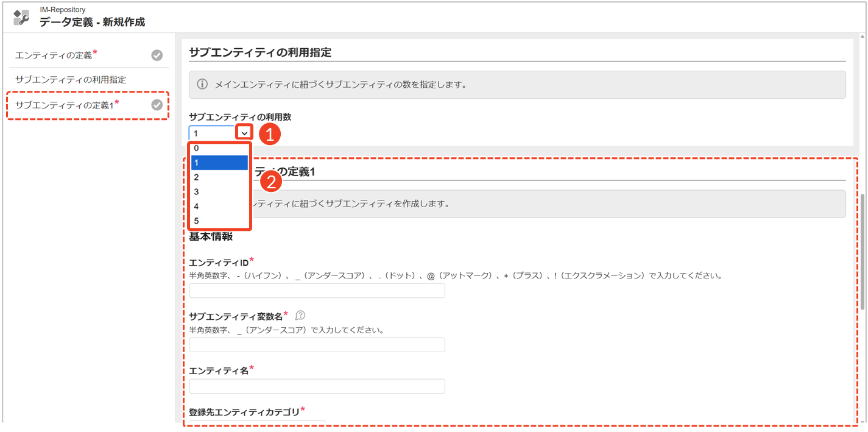The width and height of the screenshot is (868, 432).
Task: Go to the エンティティの定義 sidebar section
Action: point(54,55)
